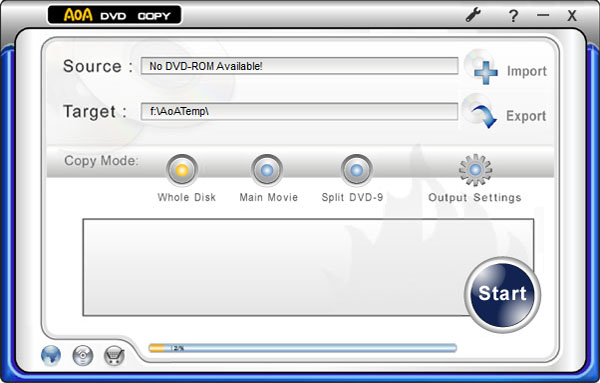600x383 pixels.
Task: Click the Import plus disc icon
Action: coord(481,67)
